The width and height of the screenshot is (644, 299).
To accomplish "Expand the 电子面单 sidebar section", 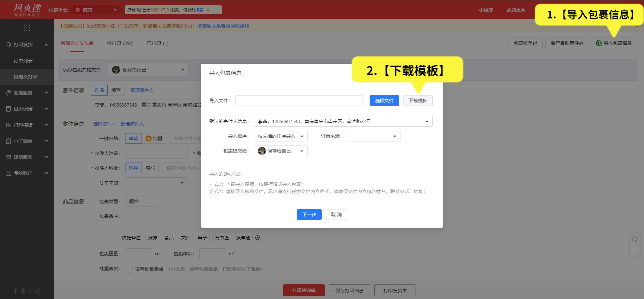I will pyautogui.click(x=46, y=141).
